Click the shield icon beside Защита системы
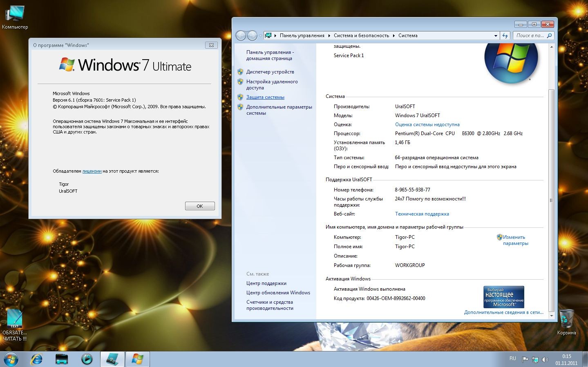 coord(240,97)
